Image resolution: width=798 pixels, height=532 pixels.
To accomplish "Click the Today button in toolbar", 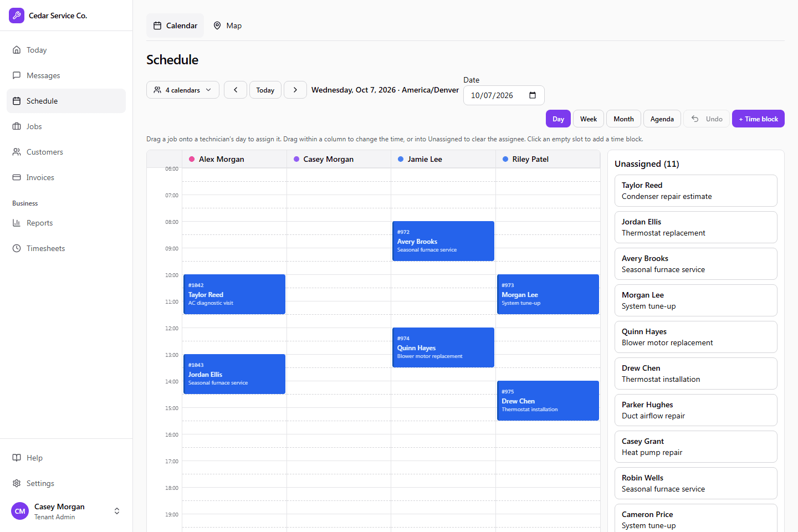I will pyautogui.click(x=265, y=90).
